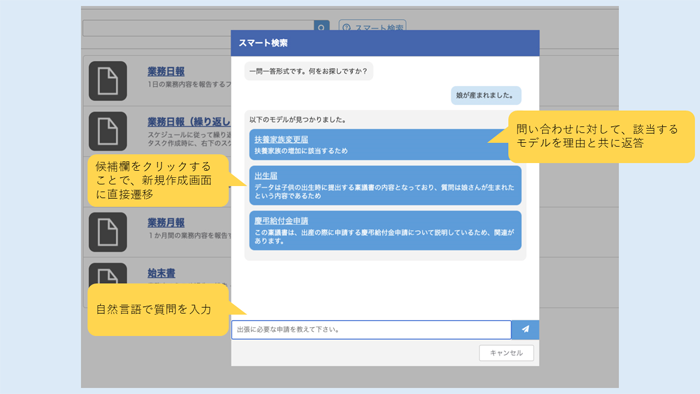The width and height of the screenshot is (700, 394).
Task: Click the 業務月報 document icon
Action: coord(108,232)
